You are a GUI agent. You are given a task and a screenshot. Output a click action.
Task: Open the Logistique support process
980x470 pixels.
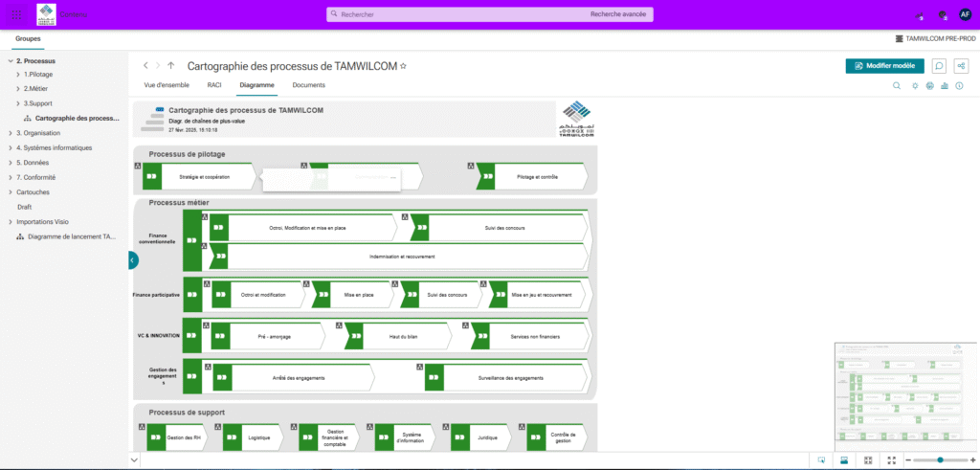254,437
